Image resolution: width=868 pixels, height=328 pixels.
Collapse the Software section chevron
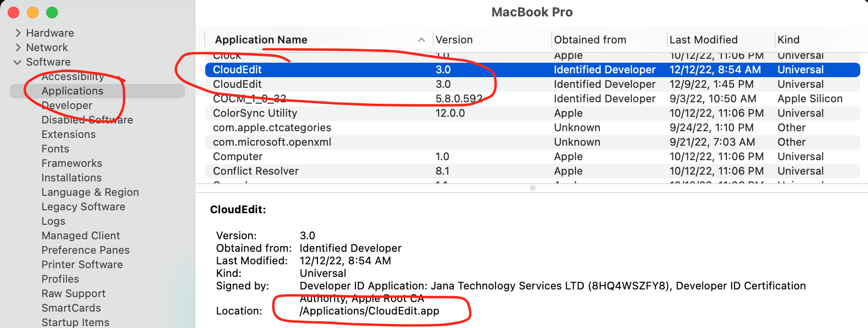click(18, 62)
